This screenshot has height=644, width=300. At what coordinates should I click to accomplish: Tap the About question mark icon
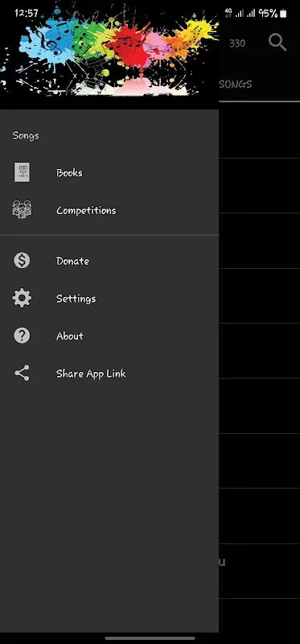[22, 336]
